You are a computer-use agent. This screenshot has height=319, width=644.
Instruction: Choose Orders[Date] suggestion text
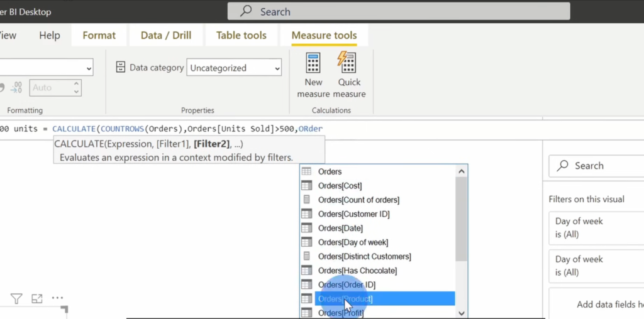[340, 228]
